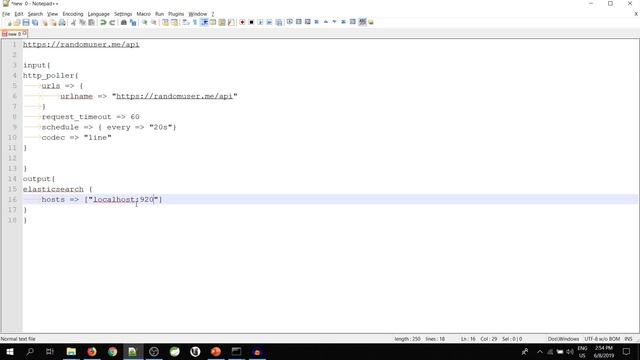
Task: Play back the recorded macro icon
Action: (260, 22)
